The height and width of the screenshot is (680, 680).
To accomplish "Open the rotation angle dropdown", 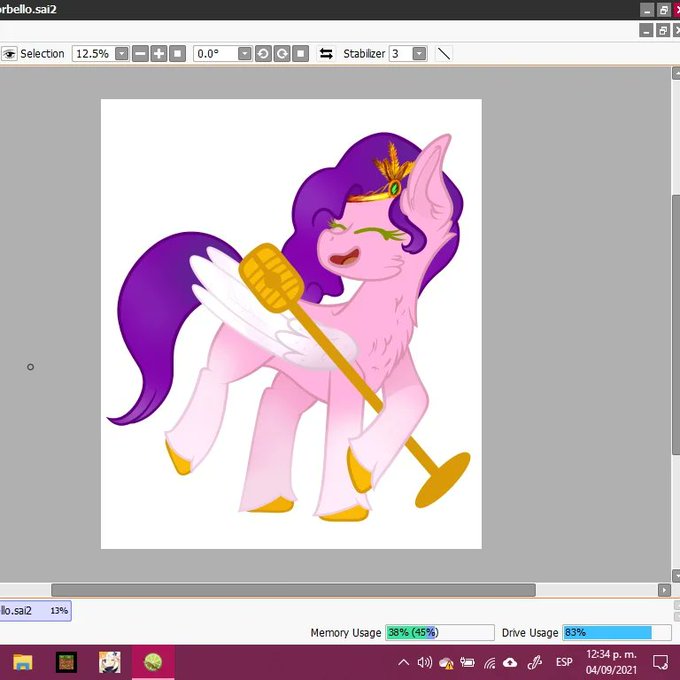I will (245, 54).
